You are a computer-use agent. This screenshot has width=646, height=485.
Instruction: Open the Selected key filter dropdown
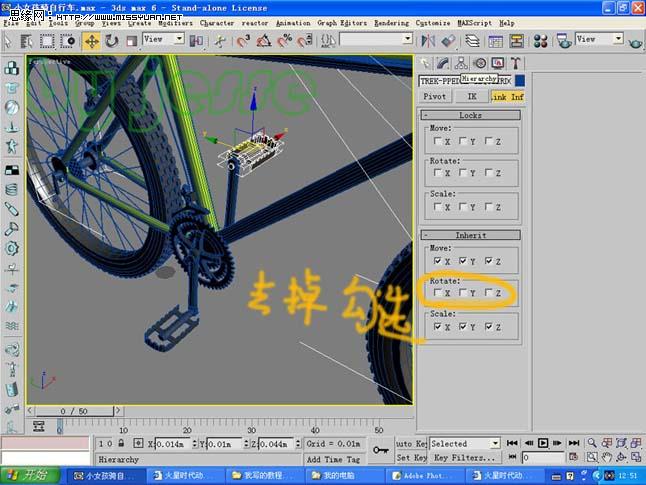(x=465, y=443)
